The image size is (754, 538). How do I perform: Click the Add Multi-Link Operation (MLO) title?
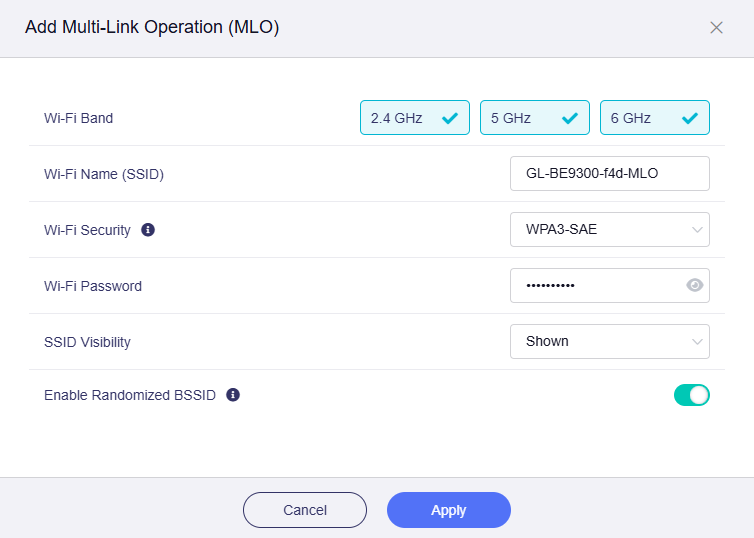coord(152,27)
